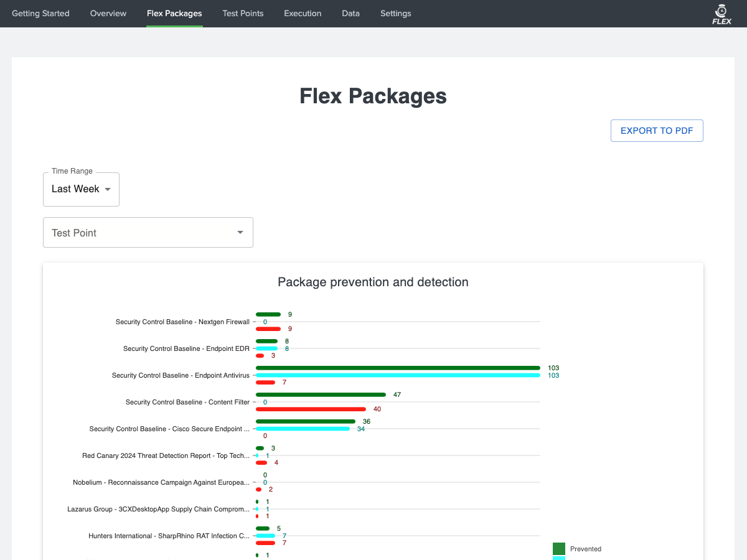This screenshot has height=560, width=747.
Task: Click the cyan bar for Hunters International
Action: click(265, 536)
